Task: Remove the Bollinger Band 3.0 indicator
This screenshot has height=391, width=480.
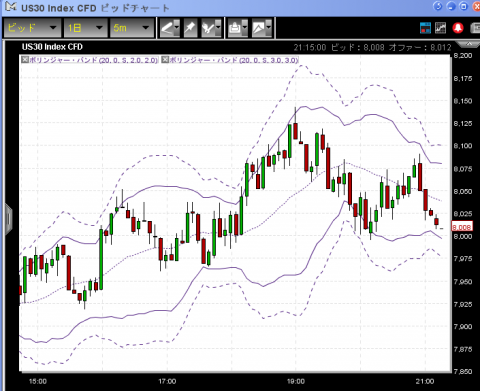Action: 165,60
